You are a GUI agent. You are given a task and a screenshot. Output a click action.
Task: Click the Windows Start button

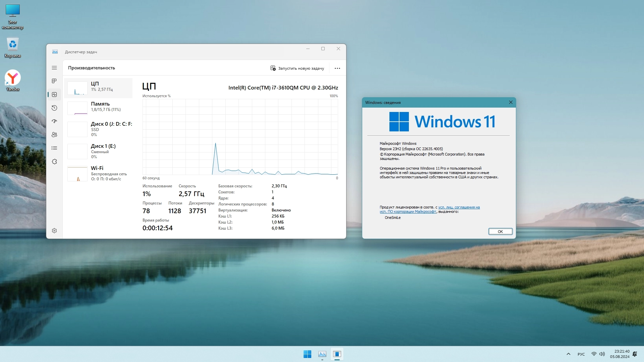[307, 354]
